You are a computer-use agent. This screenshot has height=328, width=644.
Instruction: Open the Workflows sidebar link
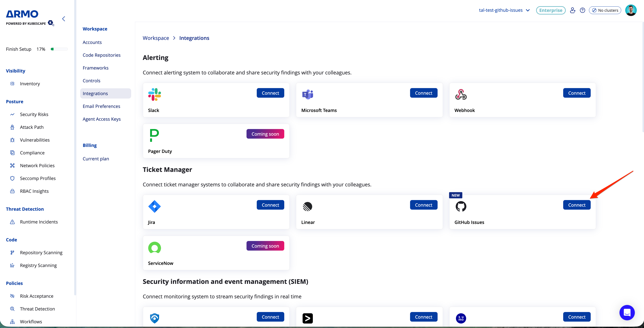(x=31, y=322)
